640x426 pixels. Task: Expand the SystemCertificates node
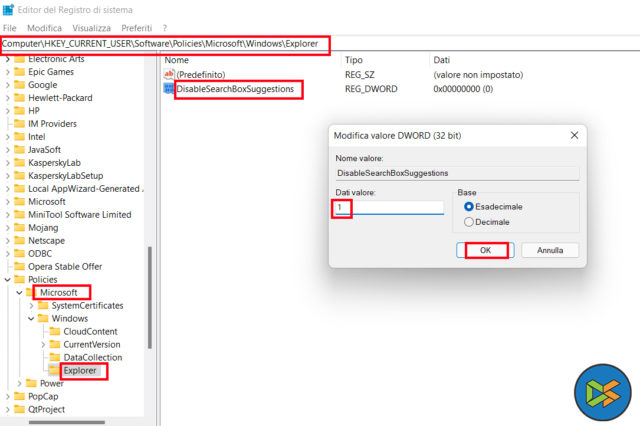(31, 306)
